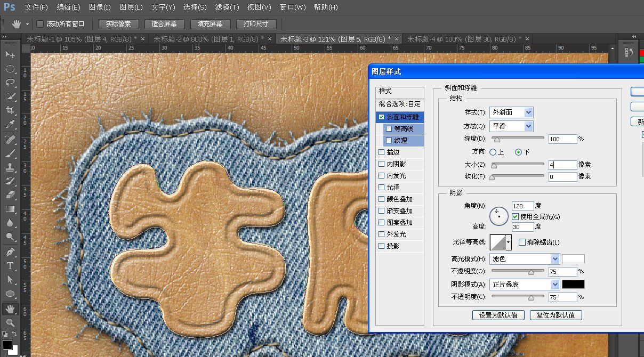Image resolution: width=644 pixels, height=357 pixels.
Task: Open the white highlight color swatch
Action: (x=573, y=259)
